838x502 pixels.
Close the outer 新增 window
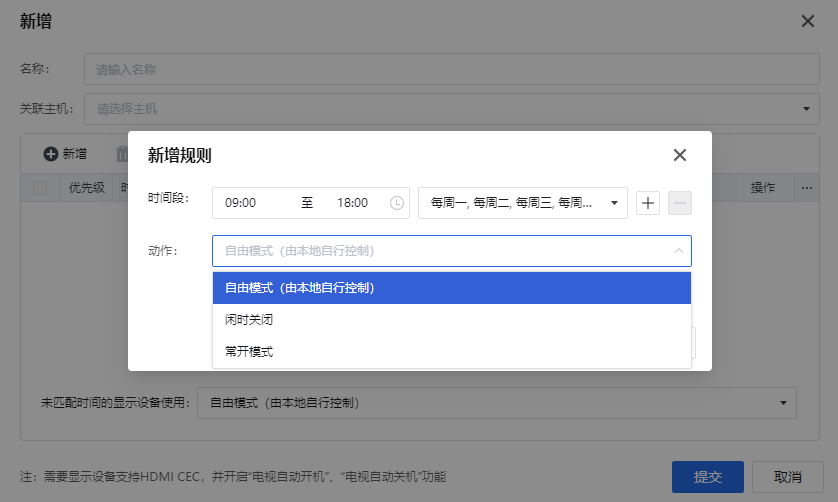808,21
